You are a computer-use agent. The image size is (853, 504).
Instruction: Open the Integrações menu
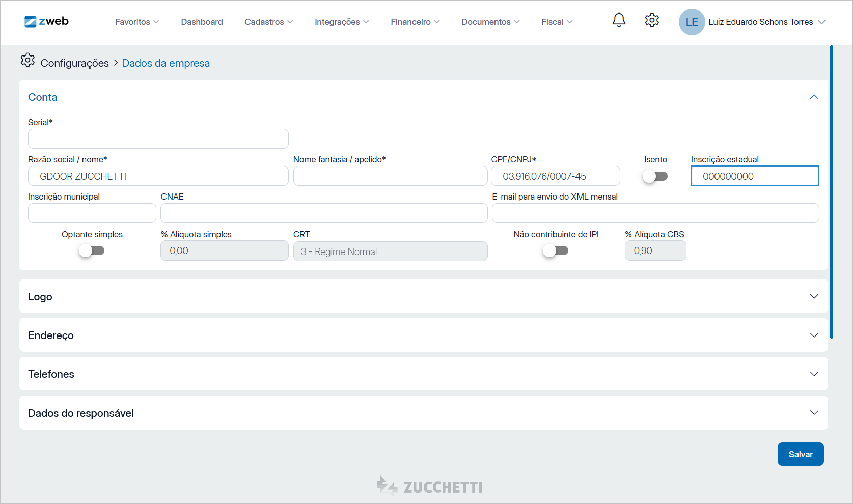[342, 22]
